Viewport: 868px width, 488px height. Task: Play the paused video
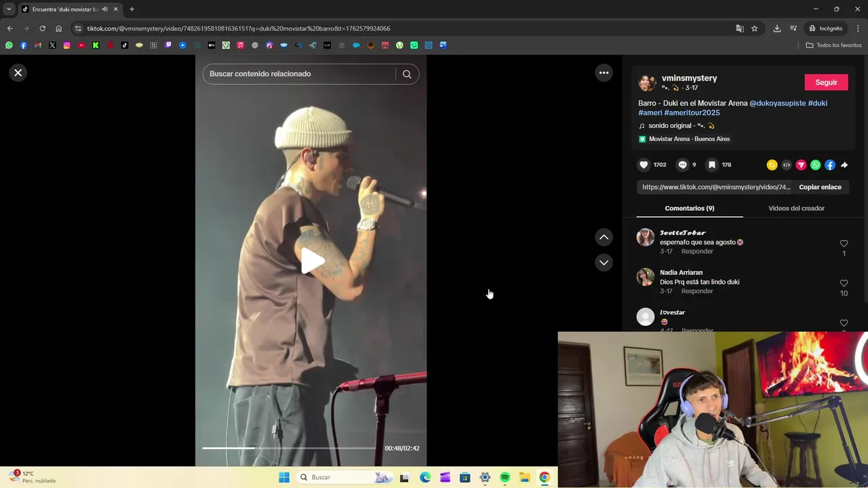tap(311, 261)
